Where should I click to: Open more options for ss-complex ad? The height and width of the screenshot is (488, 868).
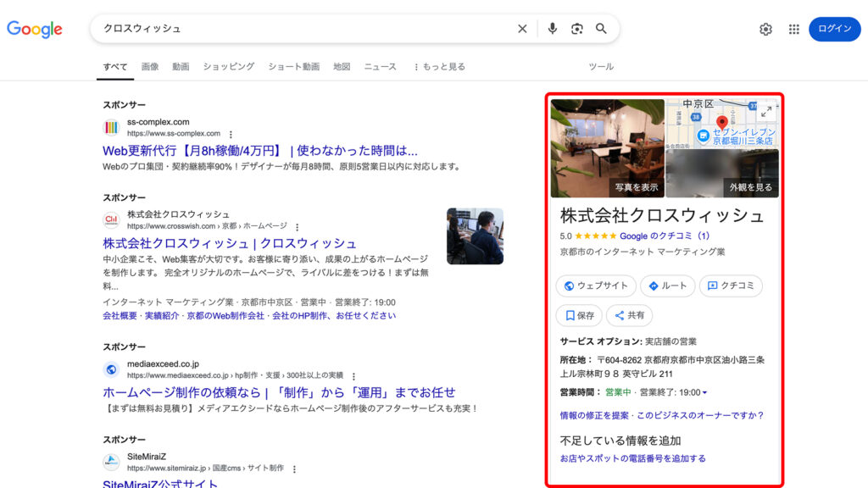pos(231,134)
